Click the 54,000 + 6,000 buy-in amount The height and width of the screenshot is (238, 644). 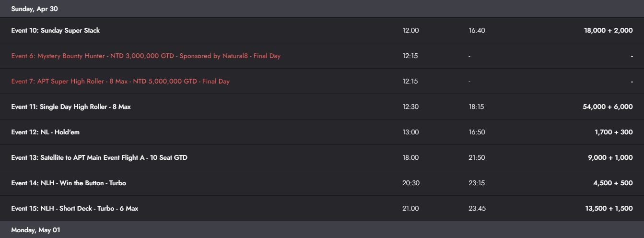point(608,107)
